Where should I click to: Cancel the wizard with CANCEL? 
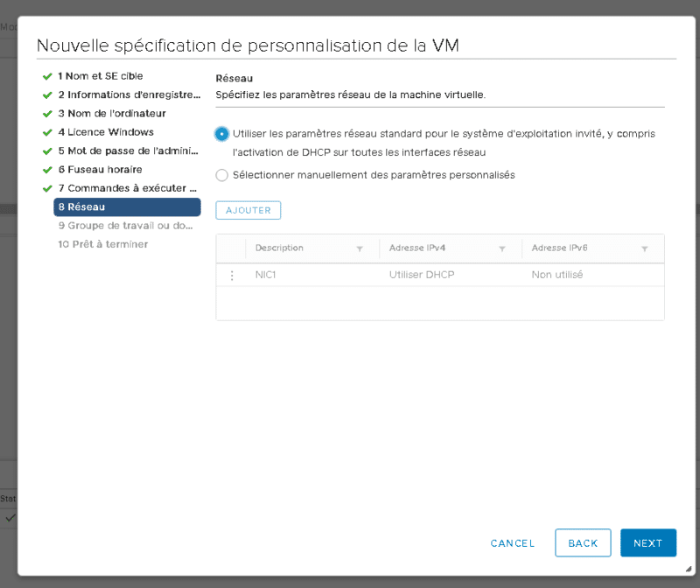pos(513,543)
